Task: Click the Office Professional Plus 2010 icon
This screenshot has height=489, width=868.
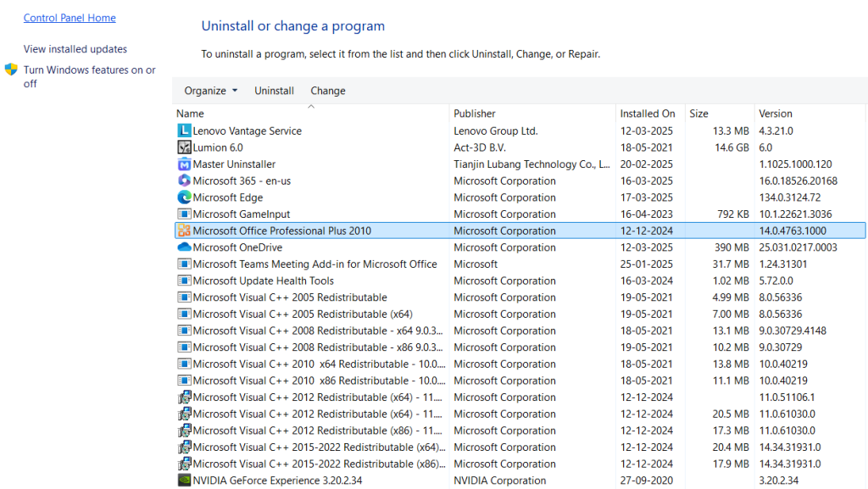Action: click(x=184, y=231)
